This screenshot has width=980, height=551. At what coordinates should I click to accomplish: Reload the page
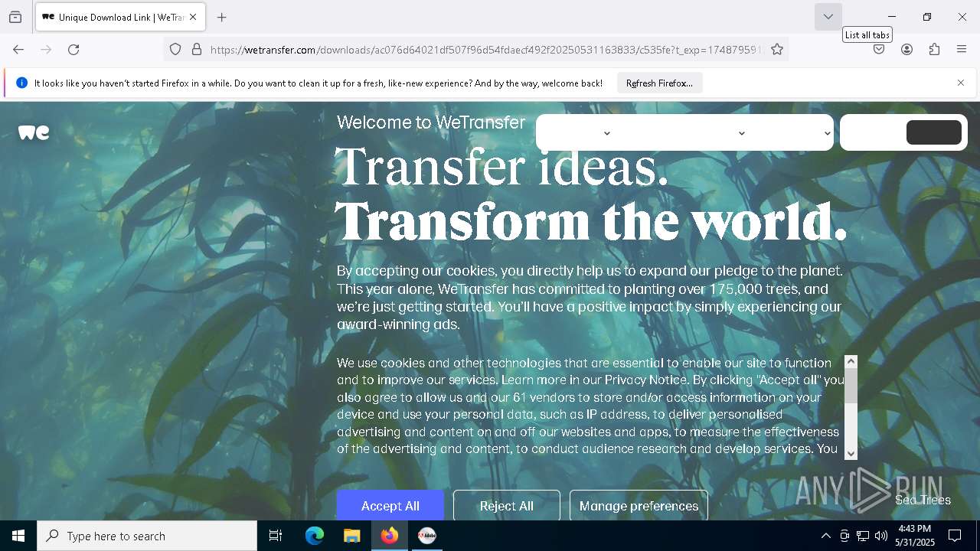[73, 49]
